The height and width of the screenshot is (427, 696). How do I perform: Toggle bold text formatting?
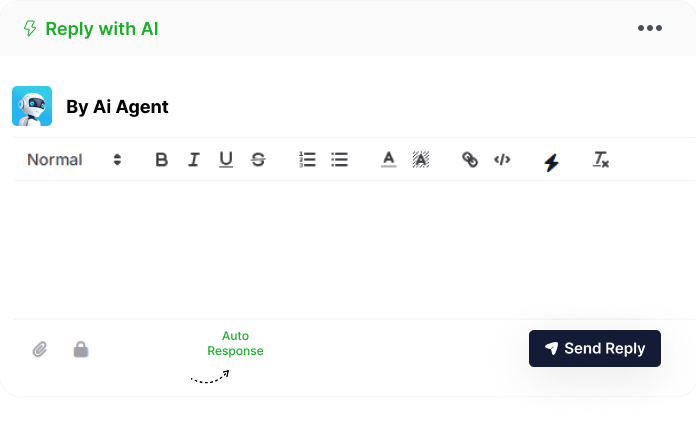click(x=162, y=159)
